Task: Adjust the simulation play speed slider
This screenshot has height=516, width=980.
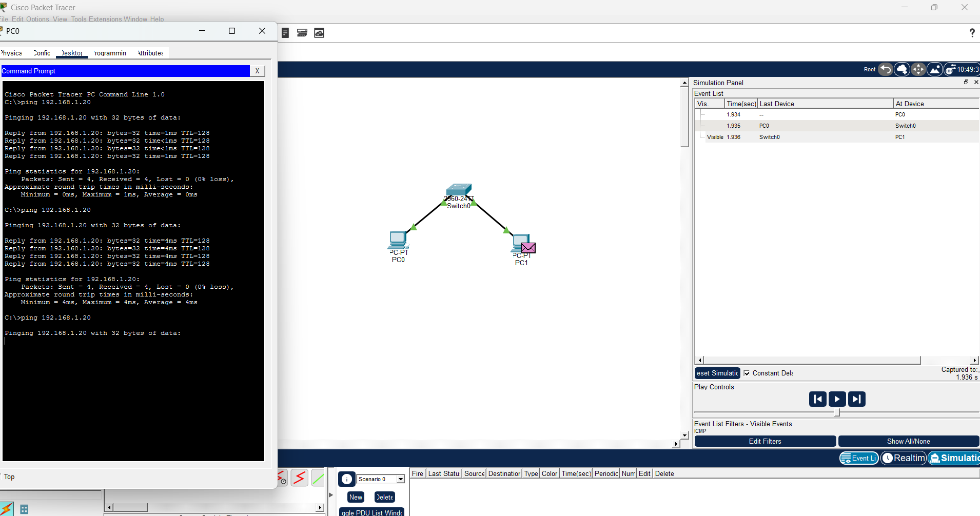Action: [x=837, y=412]
